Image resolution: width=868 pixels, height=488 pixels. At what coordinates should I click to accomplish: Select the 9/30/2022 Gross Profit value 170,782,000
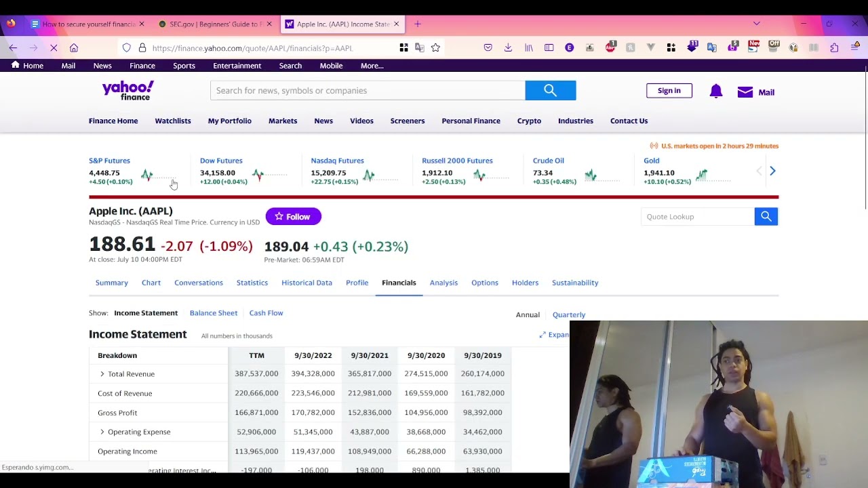click(x=313, y=412)
